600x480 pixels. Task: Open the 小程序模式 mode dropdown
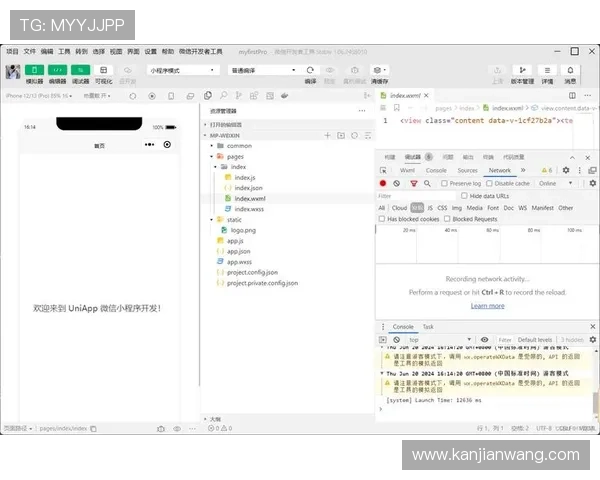tap(182, 70)
